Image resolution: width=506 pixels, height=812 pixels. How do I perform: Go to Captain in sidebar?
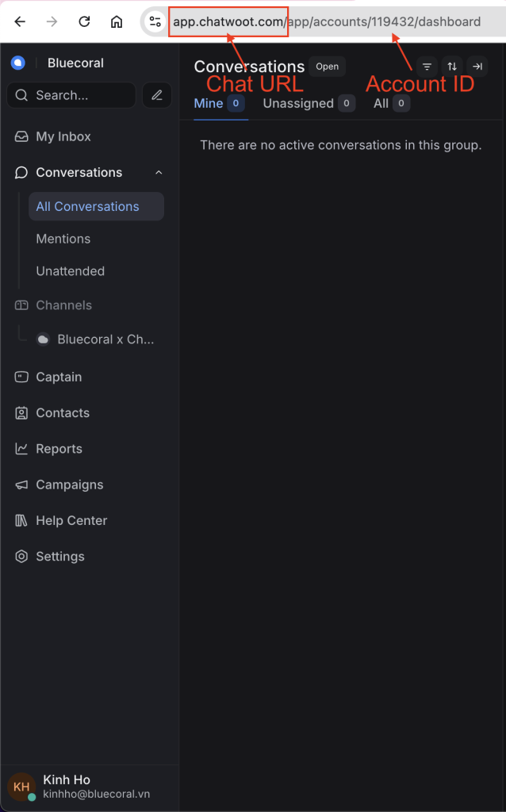[59, 377]
